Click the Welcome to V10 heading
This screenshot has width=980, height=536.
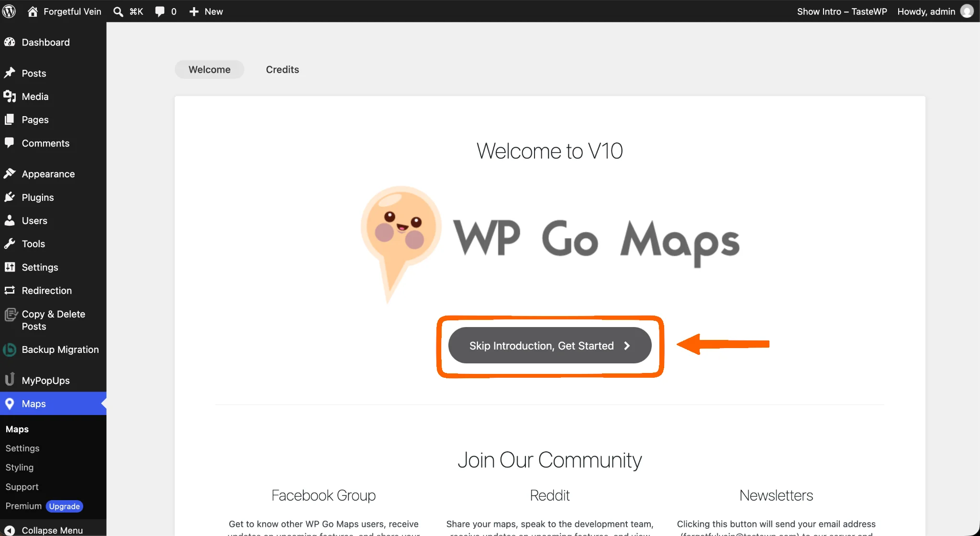tap(550, 151)
